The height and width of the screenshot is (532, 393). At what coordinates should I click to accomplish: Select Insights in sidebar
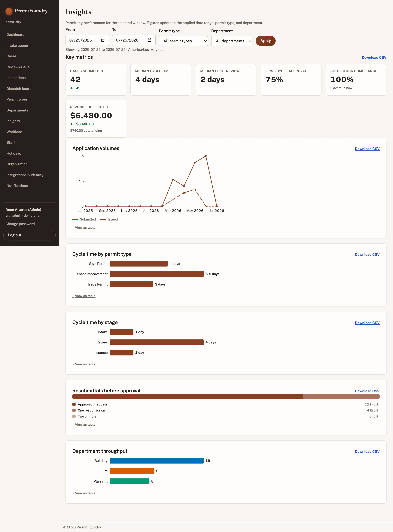[x=13, y=121]
